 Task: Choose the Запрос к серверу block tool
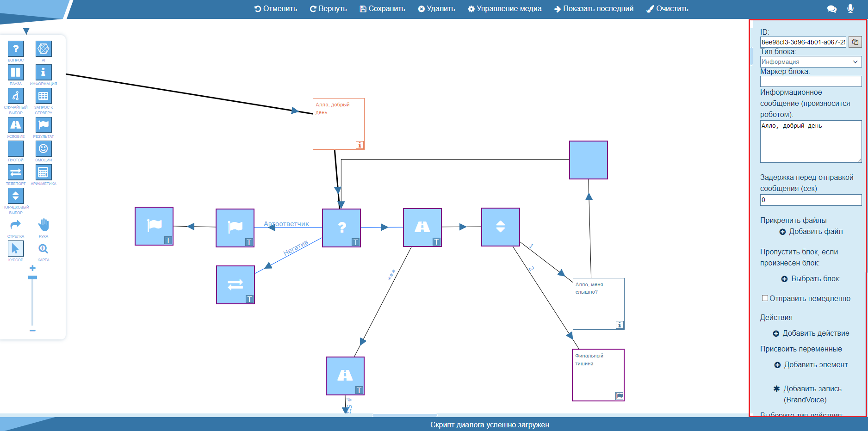coord(43,96)
